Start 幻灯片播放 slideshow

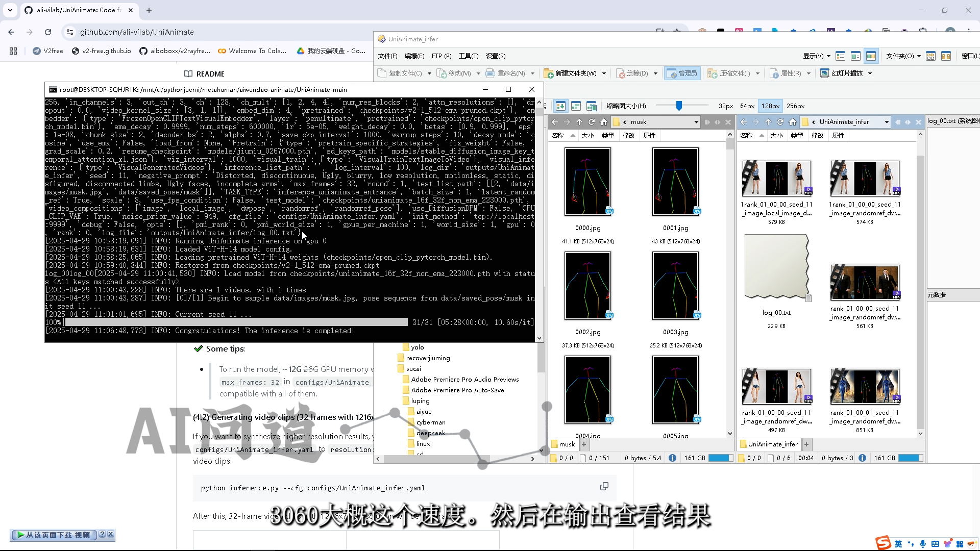point(841,73)
